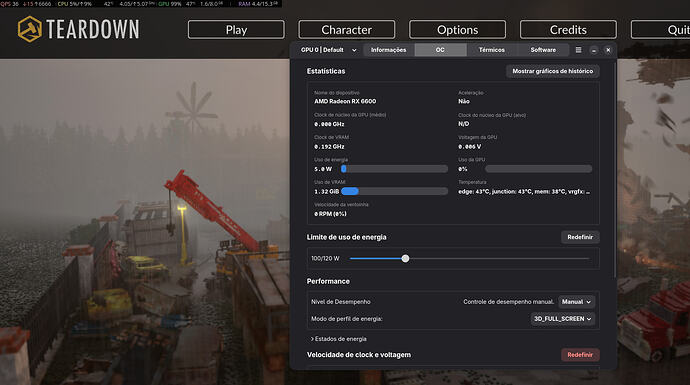Click the 0.192 GHz VRAM clock value
The height and width of the screenshot is (385, 690).
(x=329, y=147)
